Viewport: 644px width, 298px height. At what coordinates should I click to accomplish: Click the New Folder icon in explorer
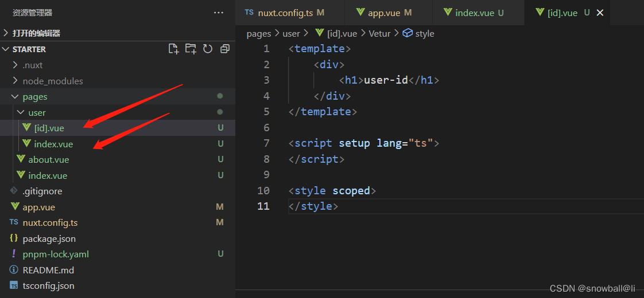point(191,49)
